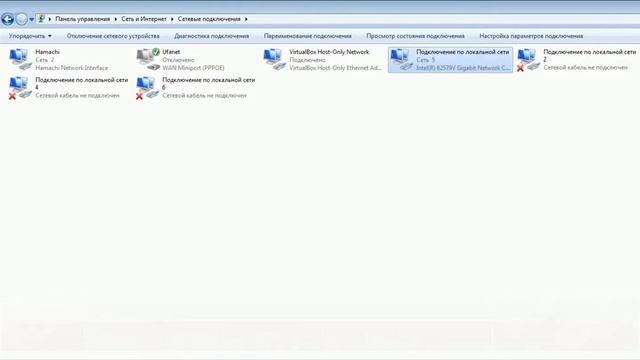Expand arrow after Сеть и Интернет breadcrumb
640x360 pixels.
[172, 19]
